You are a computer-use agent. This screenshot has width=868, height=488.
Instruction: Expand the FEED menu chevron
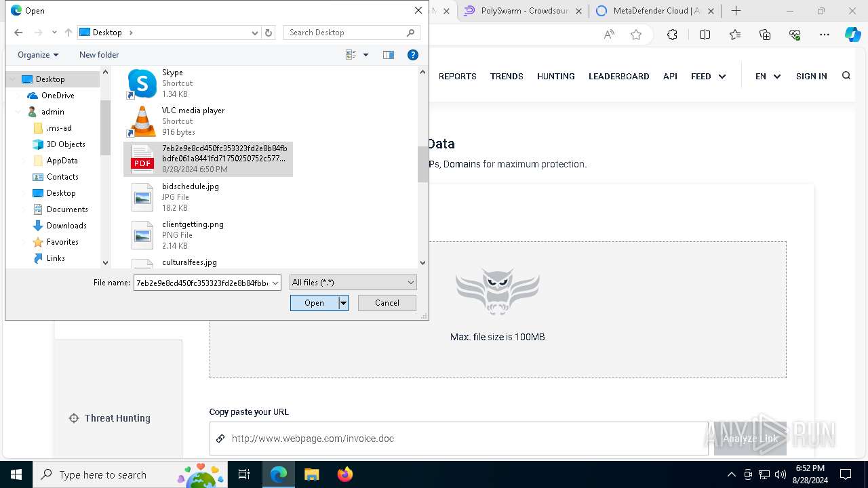point(722,77)
